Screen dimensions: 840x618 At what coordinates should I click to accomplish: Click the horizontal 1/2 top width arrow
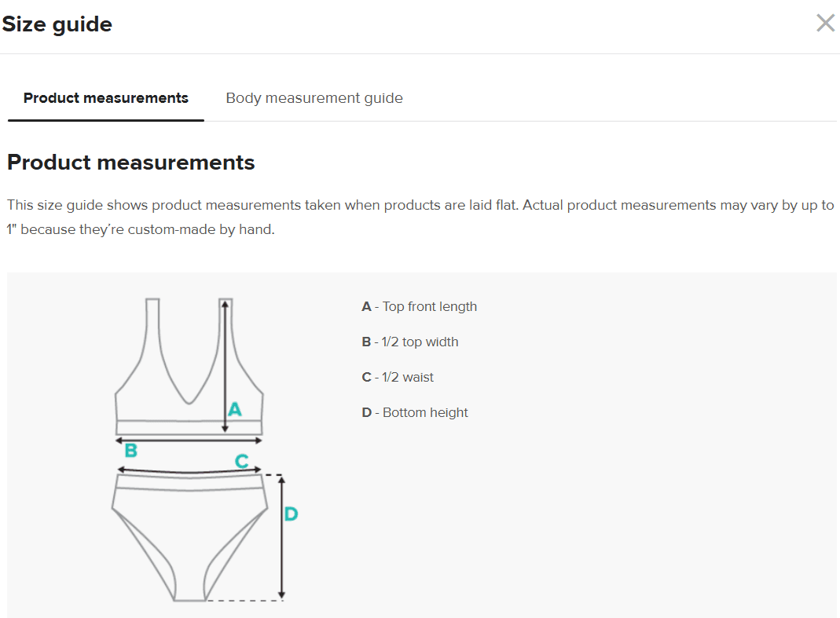pos(189,441)
